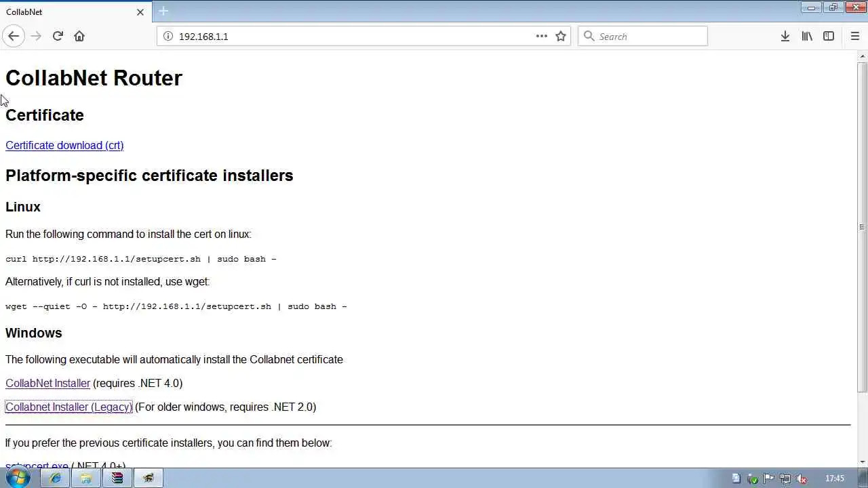Image resolution: width=868 pixels, height=488 pixels.
Task: Click the CollabNet Router page title
Action: pyautogui.click(x=94, y=78)
